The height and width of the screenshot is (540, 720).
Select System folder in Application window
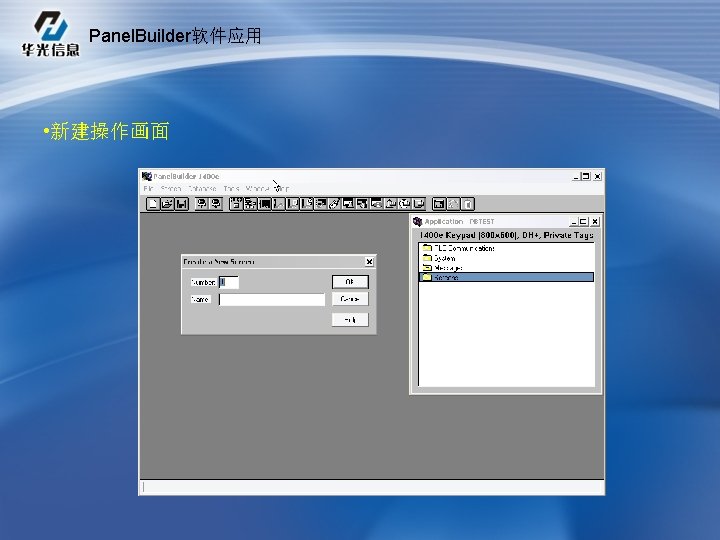pyautogui.click(x=439, y=258)
